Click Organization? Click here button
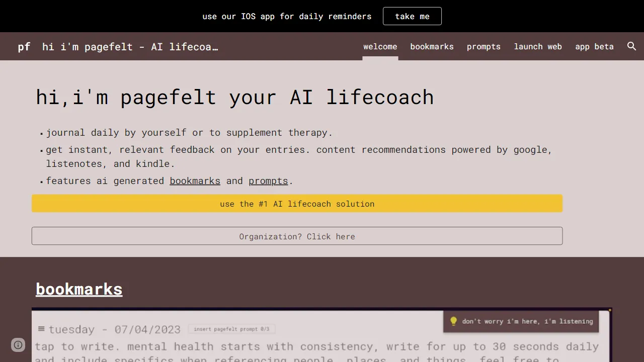This screenshot has width=644, height=362. click(297, 236)
